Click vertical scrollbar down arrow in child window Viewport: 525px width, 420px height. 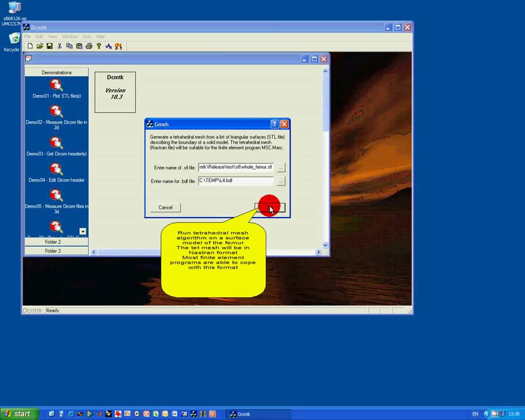325,245
